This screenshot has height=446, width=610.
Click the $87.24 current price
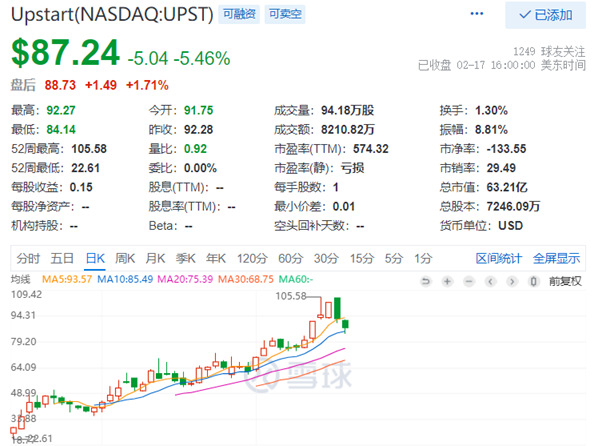click(x=65, y=53)
